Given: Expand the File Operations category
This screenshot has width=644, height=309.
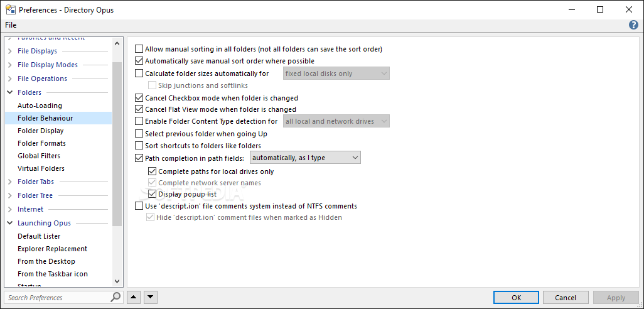Looking at the screenshot, I should [x=10, y=79].
